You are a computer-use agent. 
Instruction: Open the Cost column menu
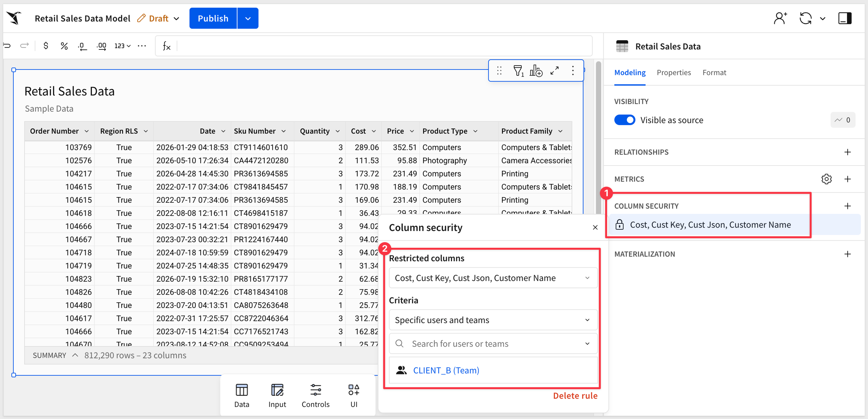click(374, 131)
